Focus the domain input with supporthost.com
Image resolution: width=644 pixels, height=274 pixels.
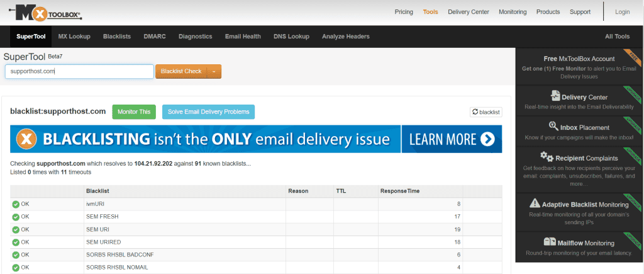click(79, 72)
